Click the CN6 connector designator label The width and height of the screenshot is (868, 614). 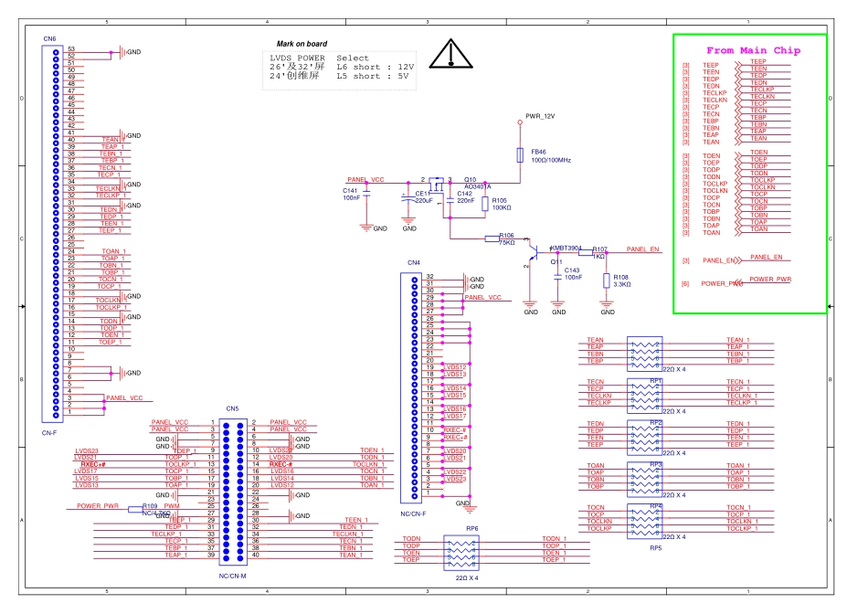(48, 39)
